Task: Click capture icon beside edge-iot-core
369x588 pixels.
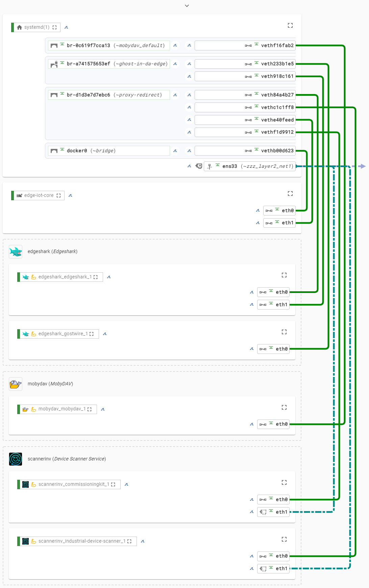Action: click(x=70, y=196)
